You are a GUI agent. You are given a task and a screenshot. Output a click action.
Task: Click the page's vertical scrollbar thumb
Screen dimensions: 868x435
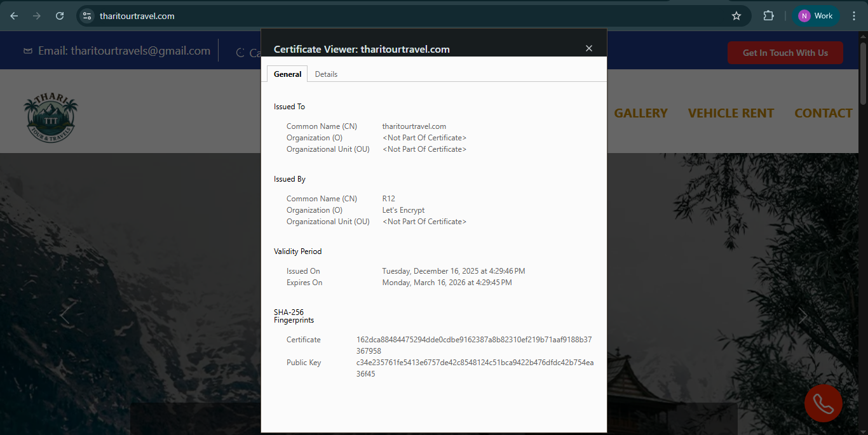click(863, 73)
